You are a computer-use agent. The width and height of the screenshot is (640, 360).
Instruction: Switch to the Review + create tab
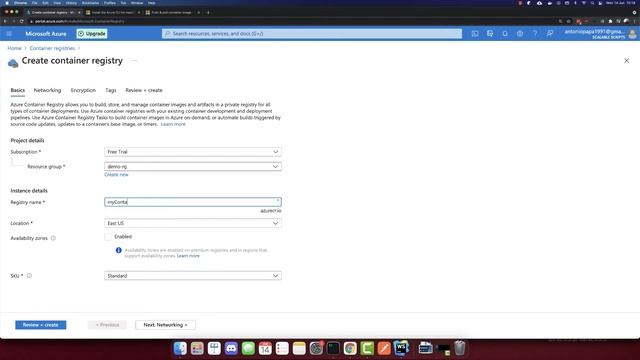click(x=144, y=90)
